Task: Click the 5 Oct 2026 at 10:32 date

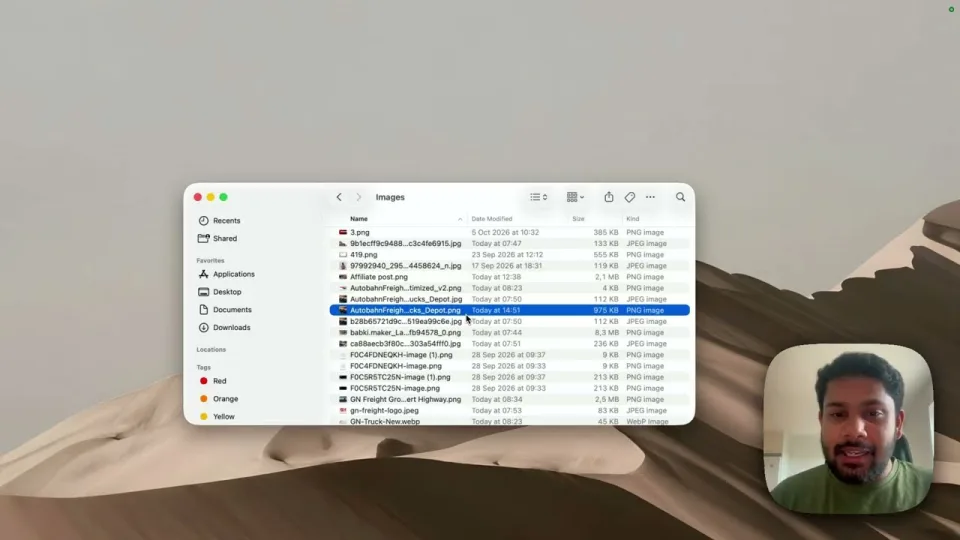Action: tap(505, 232)
